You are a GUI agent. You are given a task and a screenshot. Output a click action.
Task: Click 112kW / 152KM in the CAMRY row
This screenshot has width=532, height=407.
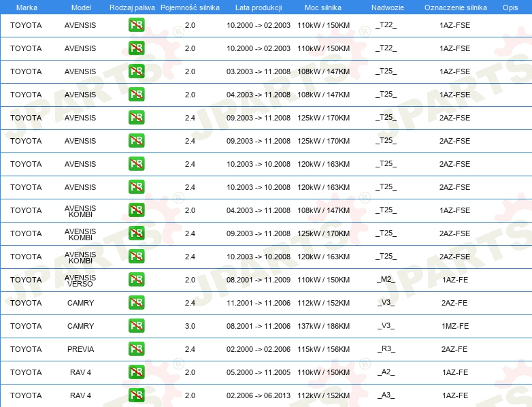pos(323,303)
